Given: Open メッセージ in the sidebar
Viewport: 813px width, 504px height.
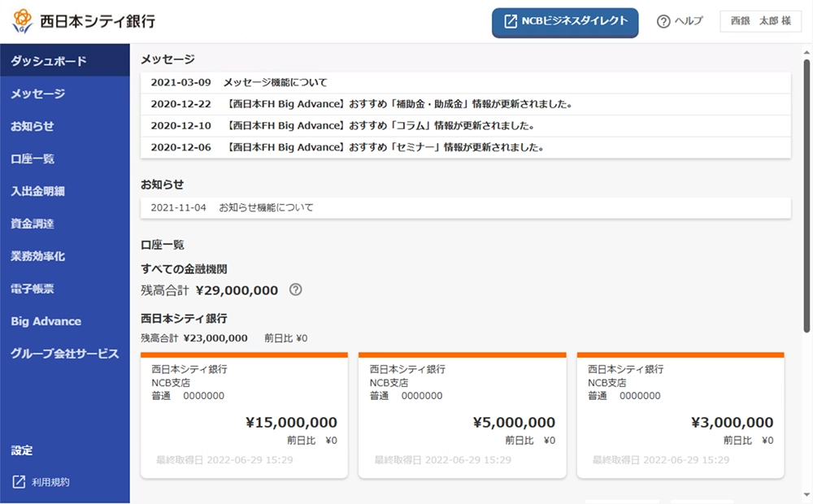Looking at the screenshot, I should click(65, 93).
